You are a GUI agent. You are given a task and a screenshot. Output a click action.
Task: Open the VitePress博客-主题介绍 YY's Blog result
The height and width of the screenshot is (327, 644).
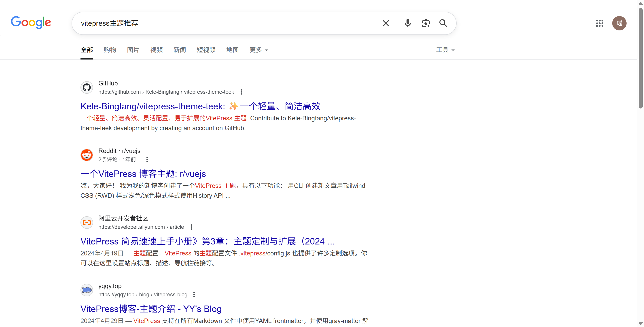point(151,309)
